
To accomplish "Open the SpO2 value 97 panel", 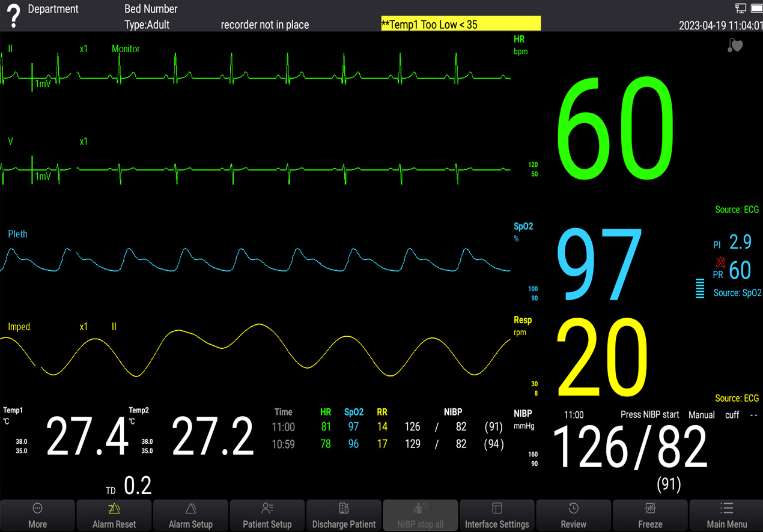I will pyautogui.click(x=600, y=264).
